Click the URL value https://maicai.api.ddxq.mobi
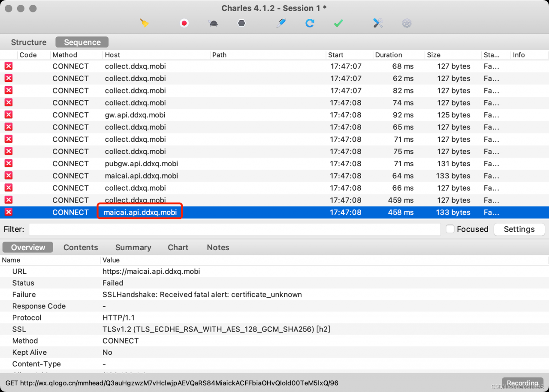Screen dimensions: 549x392 [x=151, y=271]
